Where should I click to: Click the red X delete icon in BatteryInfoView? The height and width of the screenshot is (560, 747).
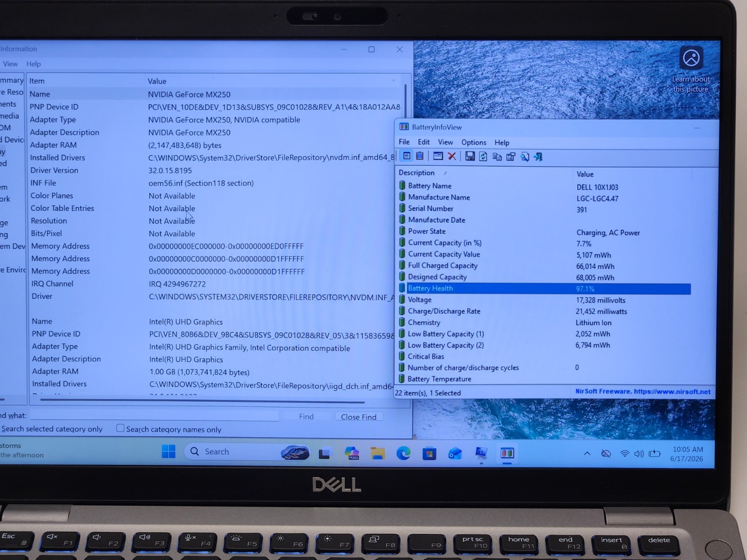pyautogui.click(x=451, y=156)
